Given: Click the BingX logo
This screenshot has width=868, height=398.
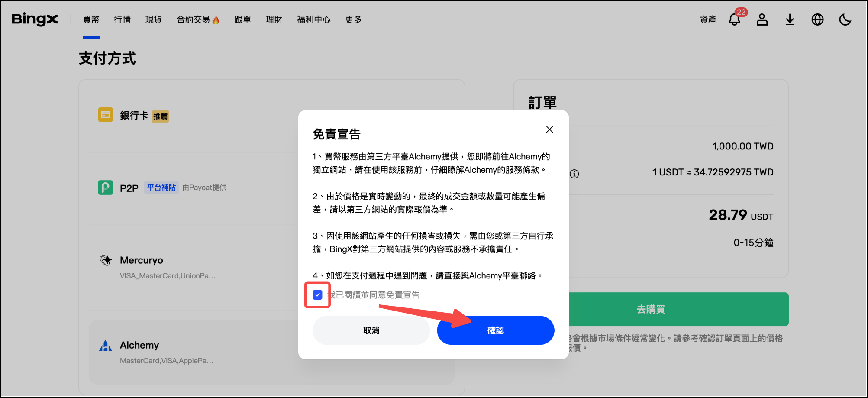Looking at the screenshot, I should [x=35, y=19].
